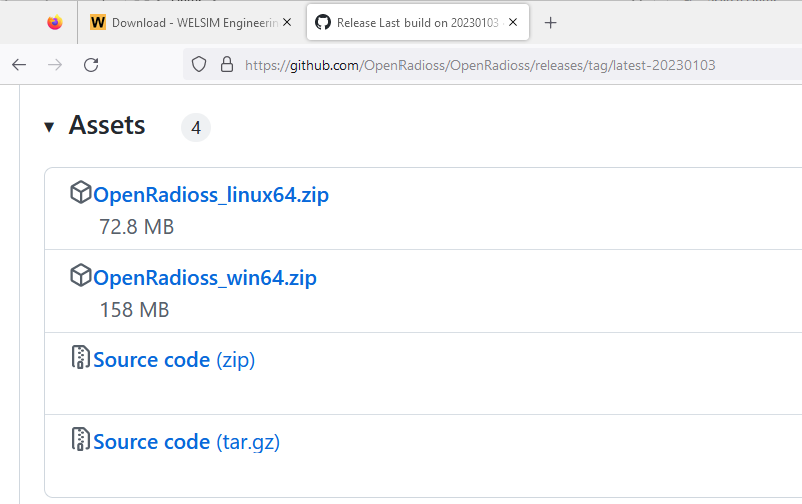
Task: Open the tracking protection shield panel
Action: [x=199, y=65]
